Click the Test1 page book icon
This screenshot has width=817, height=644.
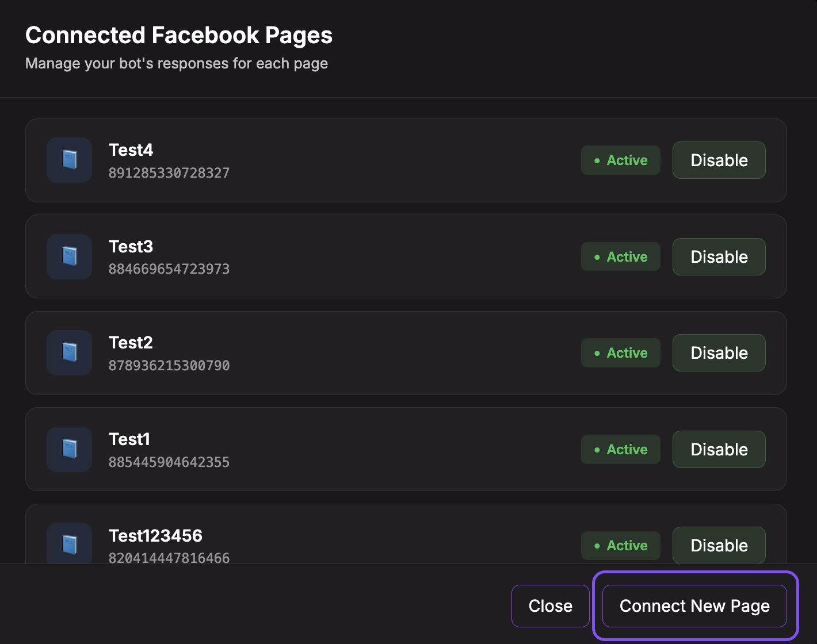coord(69,449)
